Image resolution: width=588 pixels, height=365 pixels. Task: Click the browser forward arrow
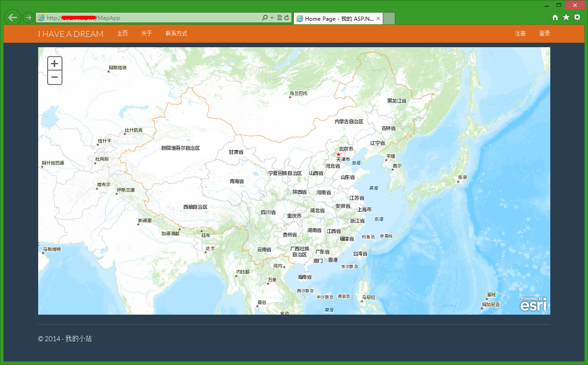(28, 18)
